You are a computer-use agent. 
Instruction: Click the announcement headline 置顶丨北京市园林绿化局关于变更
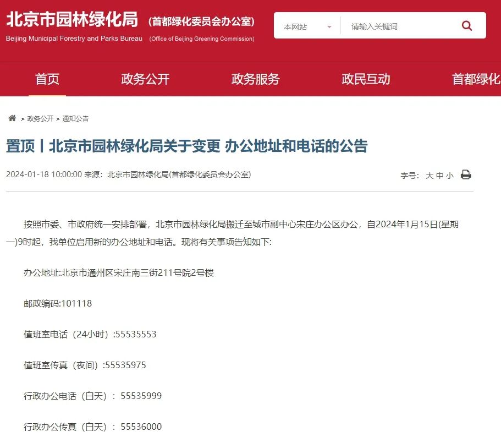[x=186, y=146]
